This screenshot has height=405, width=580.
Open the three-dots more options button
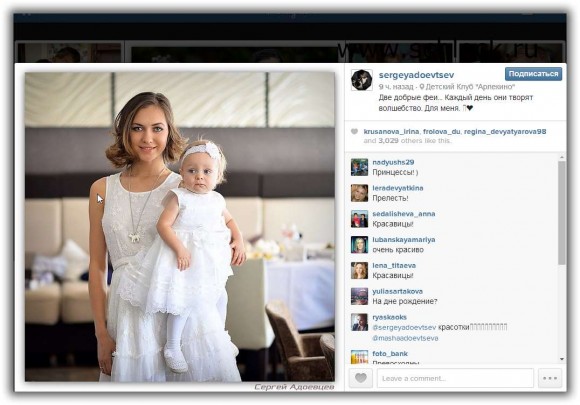(550, 378)
